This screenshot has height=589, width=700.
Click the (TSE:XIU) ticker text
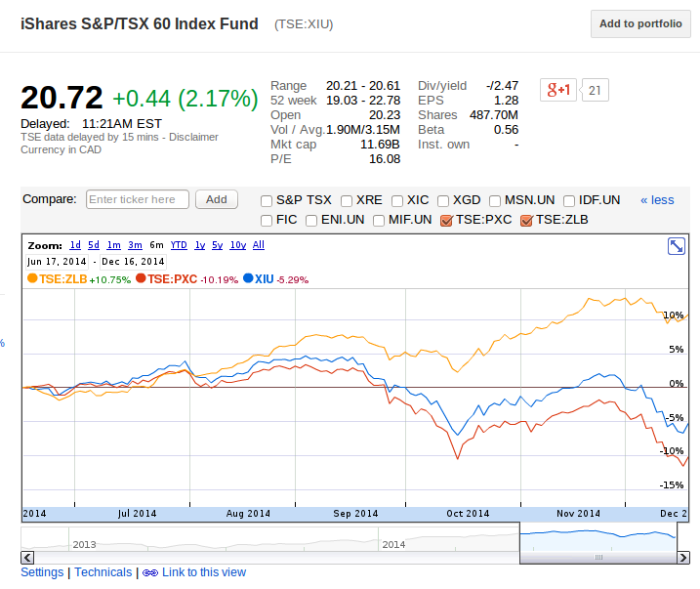304,24
